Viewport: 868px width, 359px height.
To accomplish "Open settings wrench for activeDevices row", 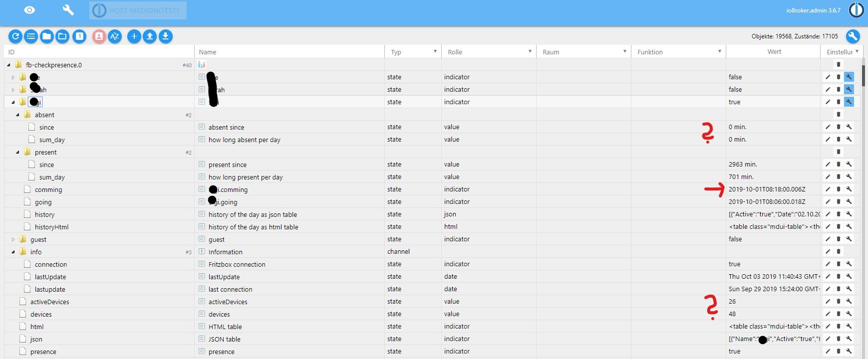I will 849,301.
